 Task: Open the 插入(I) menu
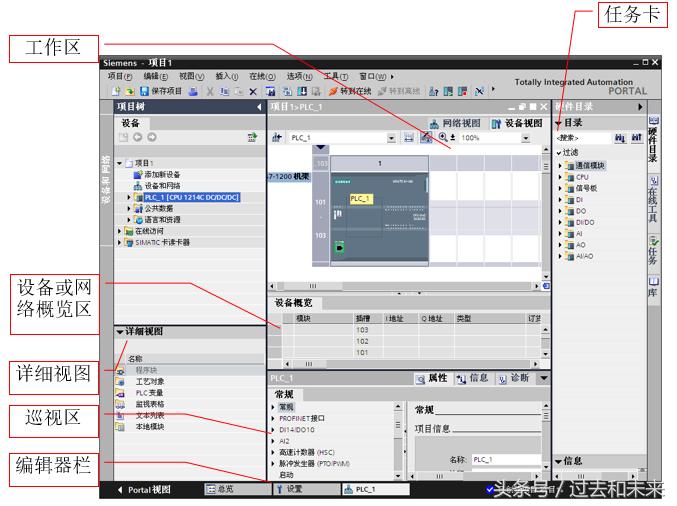[x=227, y=76]
